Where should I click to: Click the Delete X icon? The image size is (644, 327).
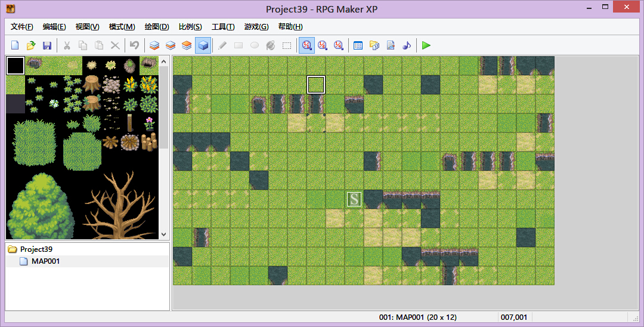tap(115, 45)
